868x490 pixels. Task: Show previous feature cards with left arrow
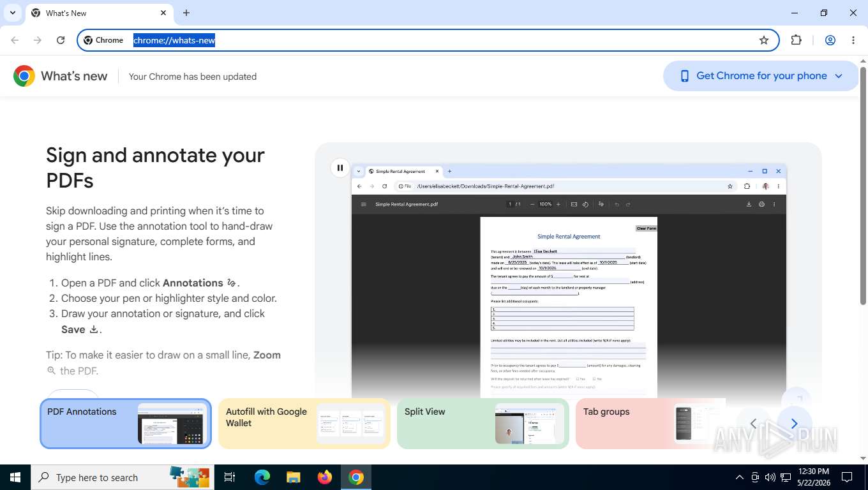[753, 424]
